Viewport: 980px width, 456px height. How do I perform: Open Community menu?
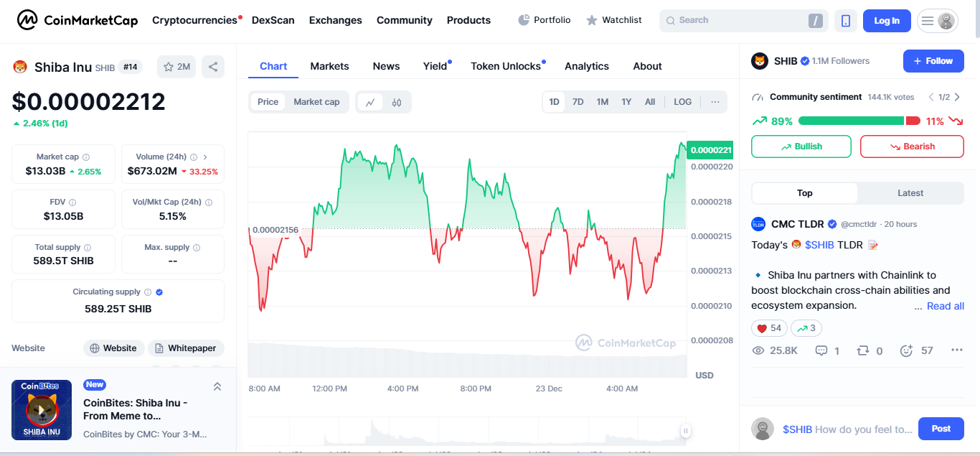405,20
